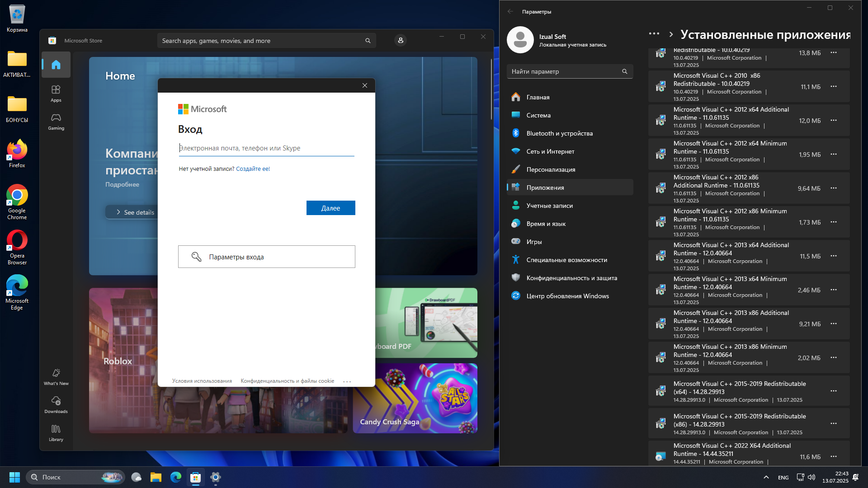Open options for Visual C++ 2013 x64 Additional Runtime
This screenshot has height=488, width=868.
[x=834, y=256]
